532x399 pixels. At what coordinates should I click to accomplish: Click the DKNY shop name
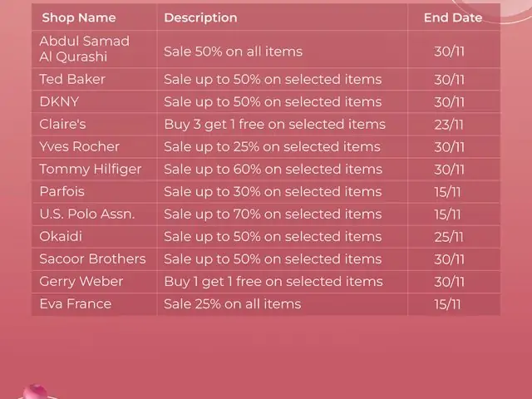point(59,101)
